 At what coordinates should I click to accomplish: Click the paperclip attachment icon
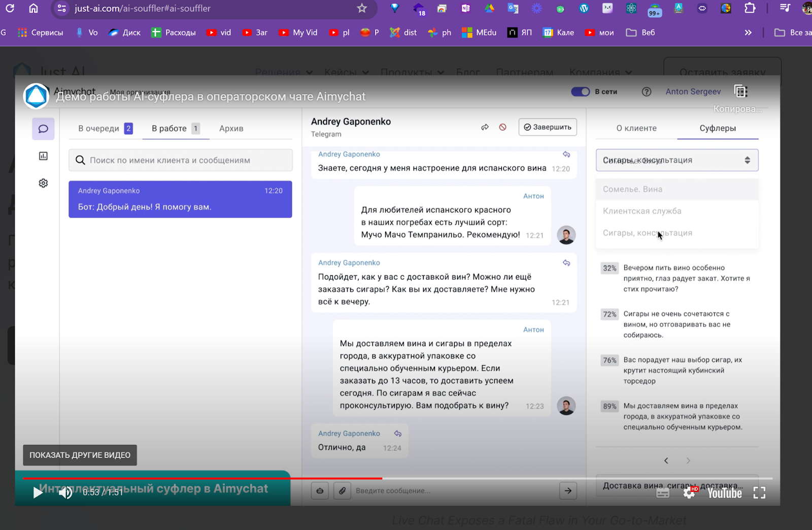343,490
